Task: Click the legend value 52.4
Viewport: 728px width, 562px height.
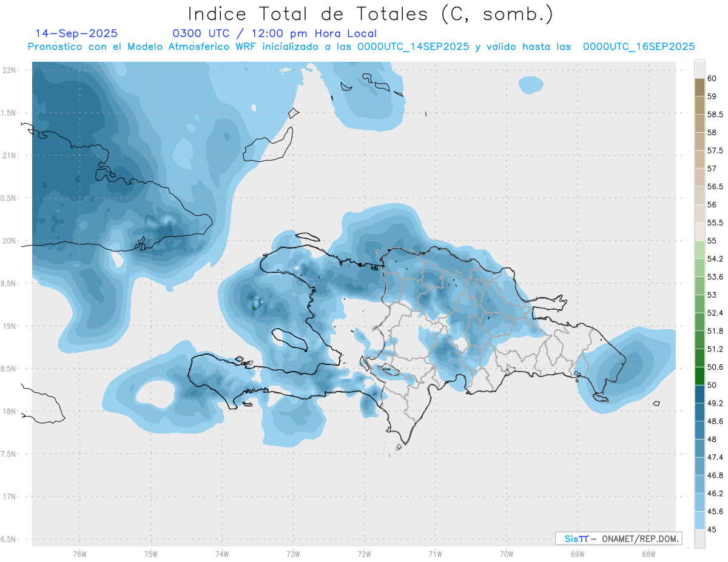Action: [715, 313]
